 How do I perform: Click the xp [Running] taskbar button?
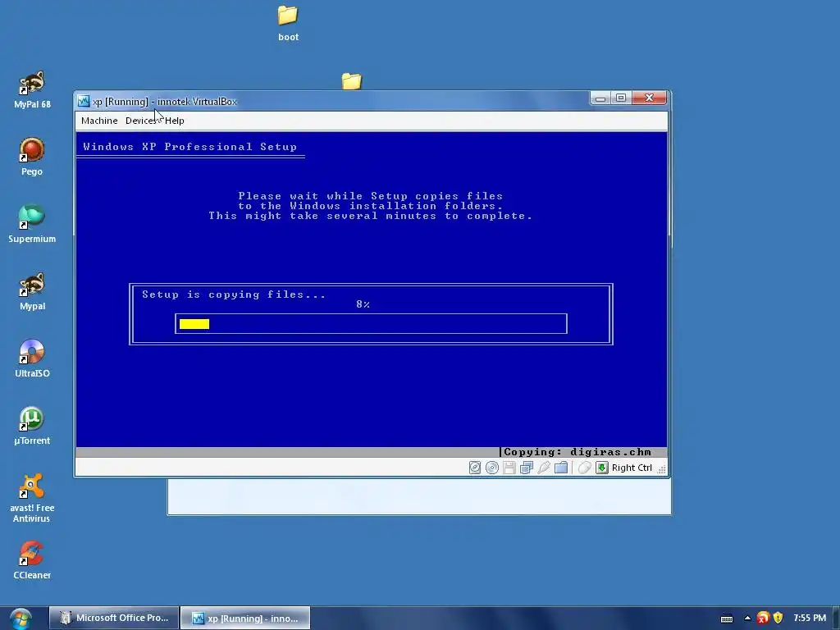(x=245, y=619)
